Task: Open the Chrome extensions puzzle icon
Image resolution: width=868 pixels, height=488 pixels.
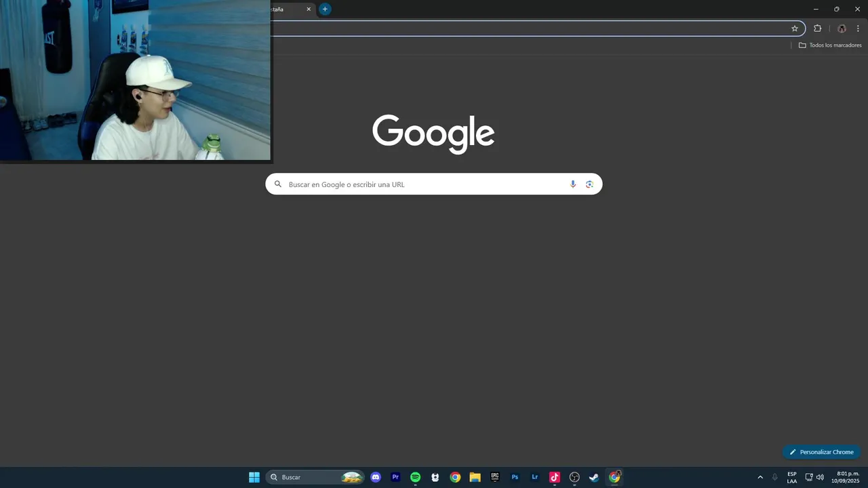Action: click(x=817, y=28)
